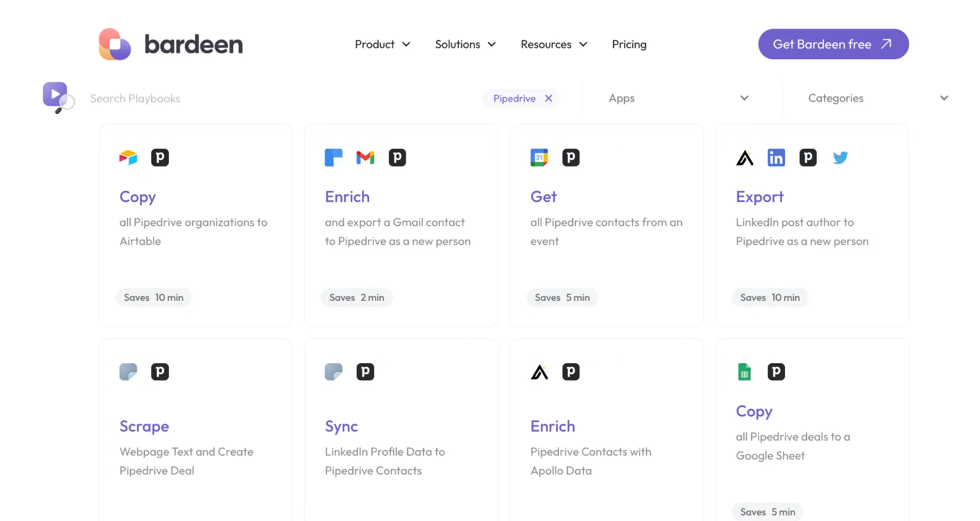Click the Gmail icon on the Enrich card
980x521 pixels.
(365, 157)
